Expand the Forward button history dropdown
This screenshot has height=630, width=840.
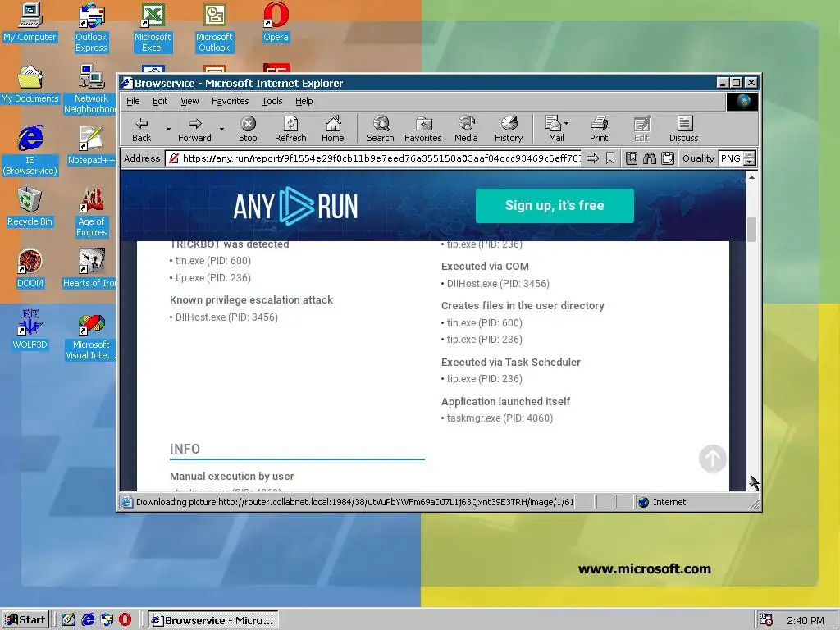[221, 129]
